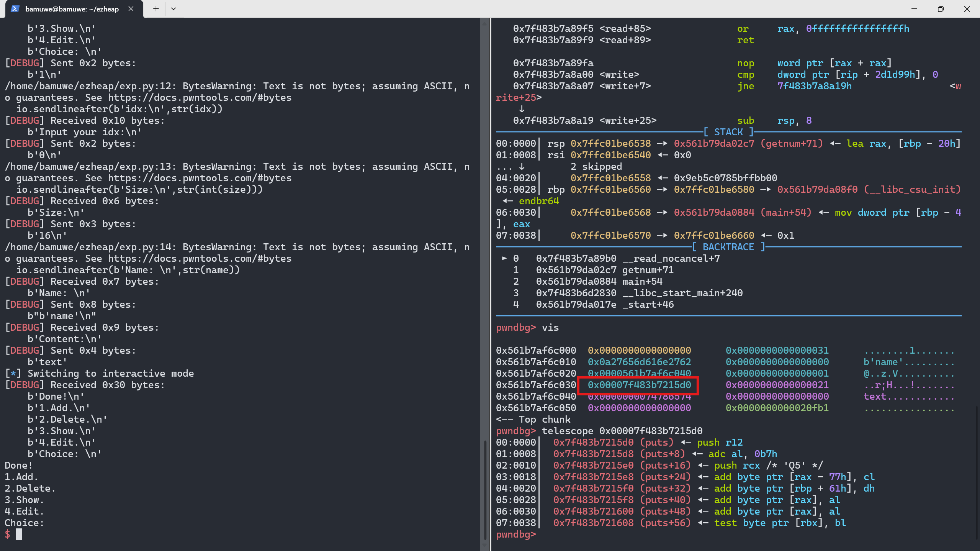
Task: Minimize the terminal window
Action: tap(914, 9)
